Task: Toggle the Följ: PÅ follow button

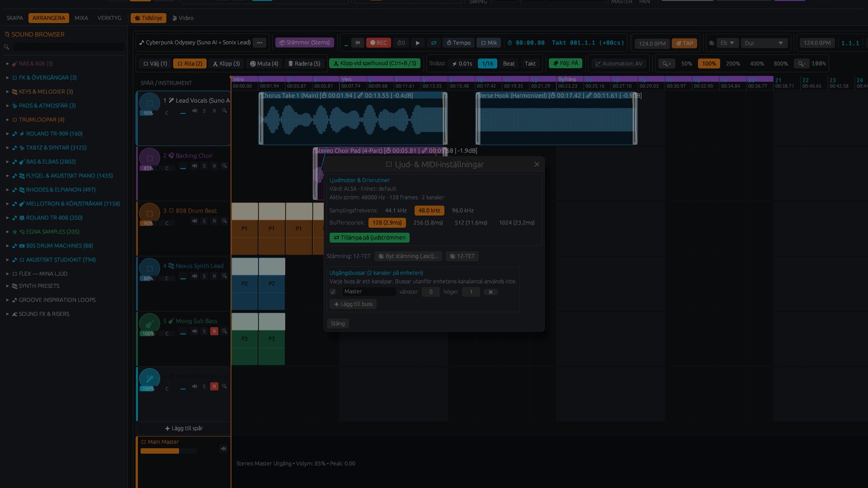Action: (565, 63)
